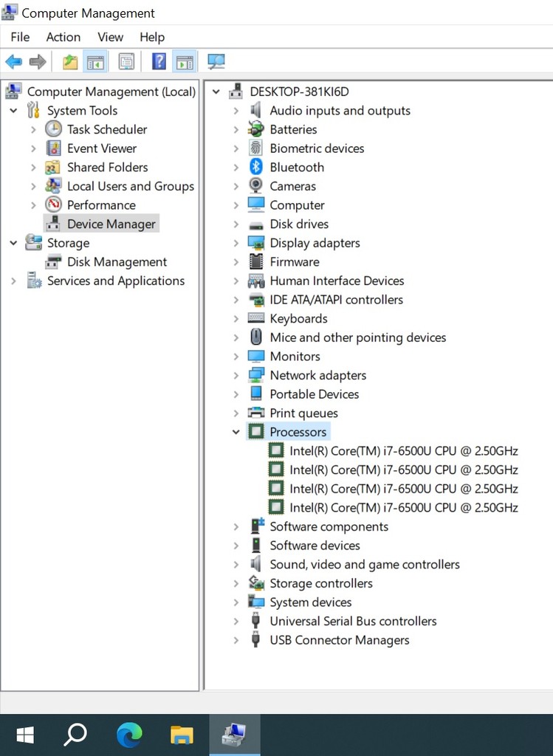
Task: Click the Bluetooth symbol icon
Action: 256,168
